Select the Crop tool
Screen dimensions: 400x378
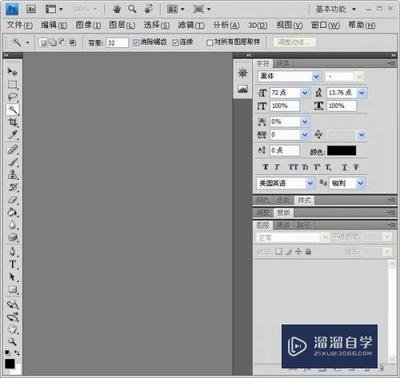pyautogui.click(x=12, y=122)
